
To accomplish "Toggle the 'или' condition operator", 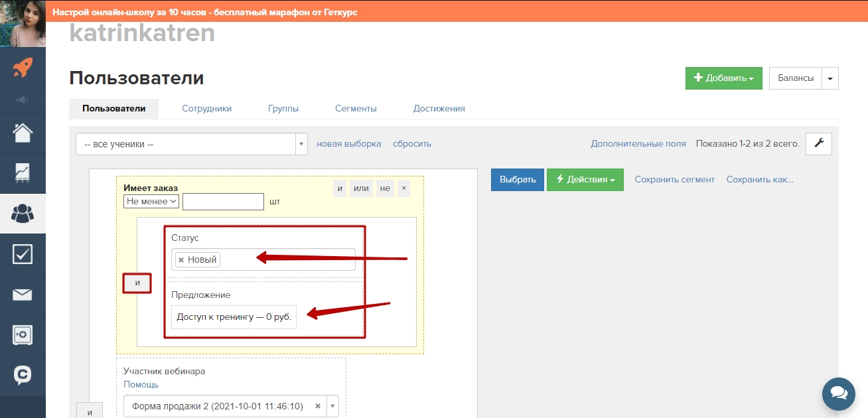I will [361, 188].
